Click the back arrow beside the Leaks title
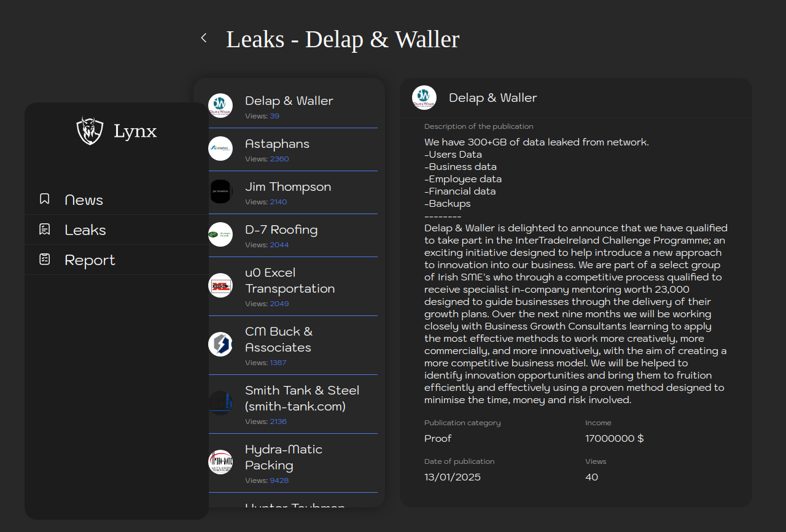Viewport: 786px width, 532px height. coord(204,38)
